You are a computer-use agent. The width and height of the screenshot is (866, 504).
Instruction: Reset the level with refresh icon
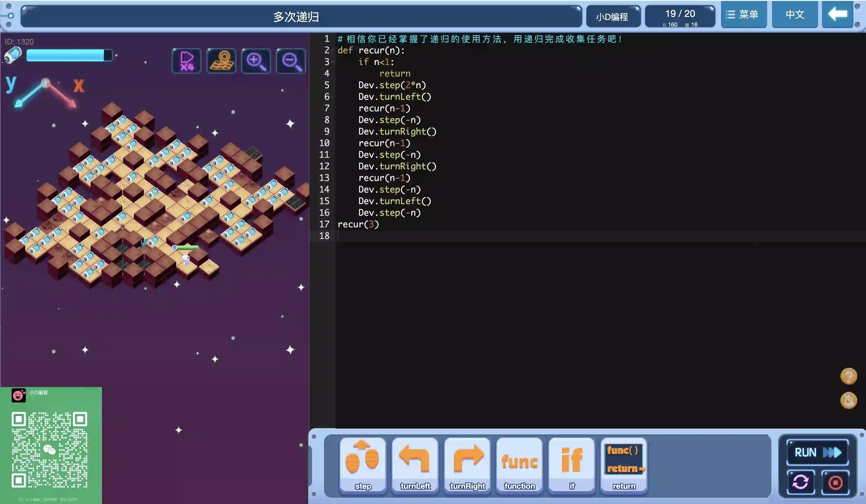click(801, 482)
